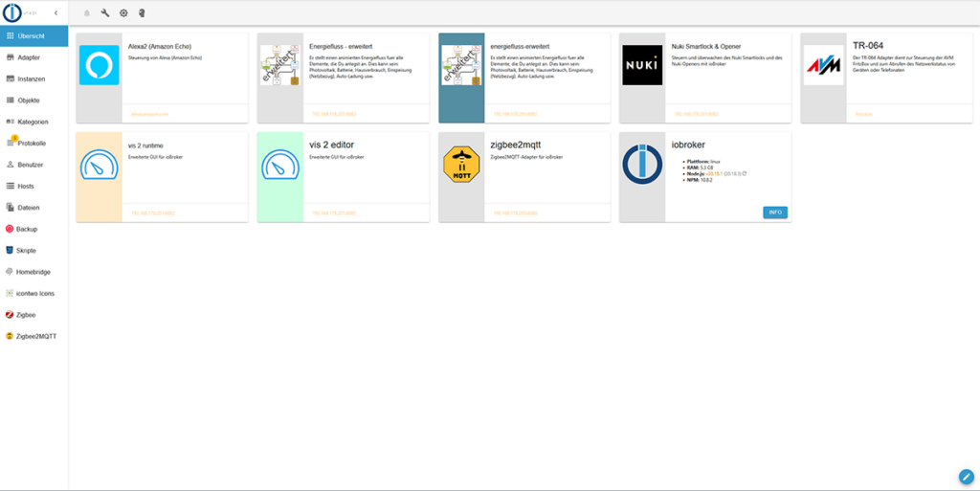Click vis 2 runtime gauge icon
This screenshot has width=980, height=491.
[99, 165]
